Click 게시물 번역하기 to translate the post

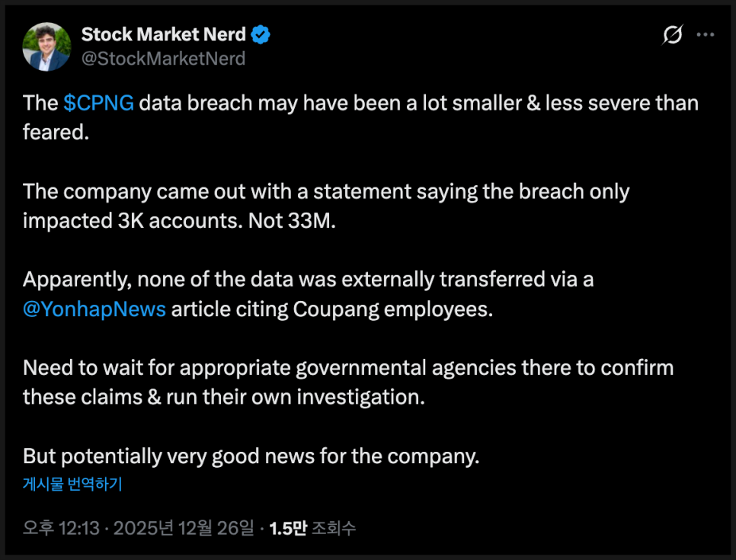[72, 484]
